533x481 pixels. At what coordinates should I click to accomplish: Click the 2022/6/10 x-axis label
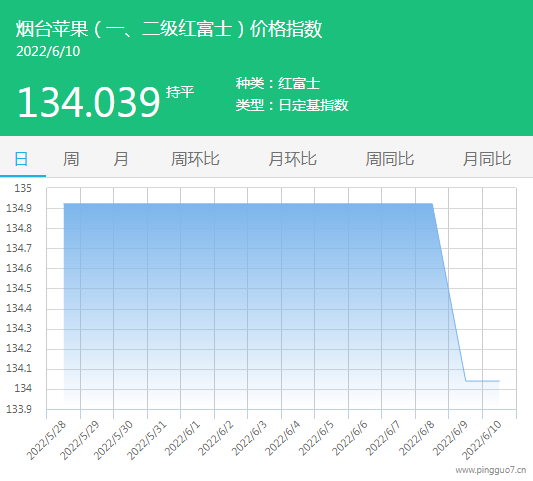pos(481,440)
